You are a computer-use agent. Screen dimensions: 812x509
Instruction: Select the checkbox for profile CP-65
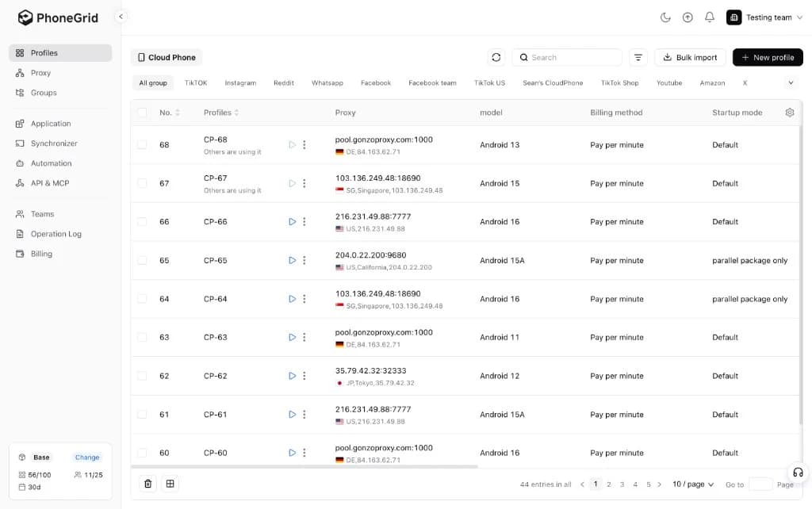point(142,260)
